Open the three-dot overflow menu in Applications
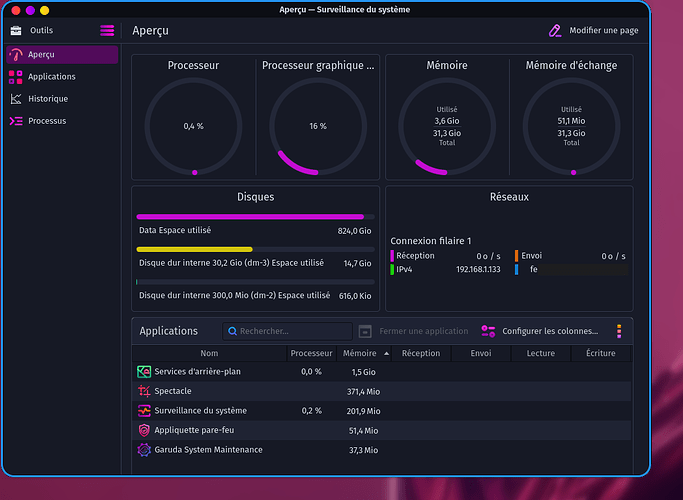 pos(619,331)
